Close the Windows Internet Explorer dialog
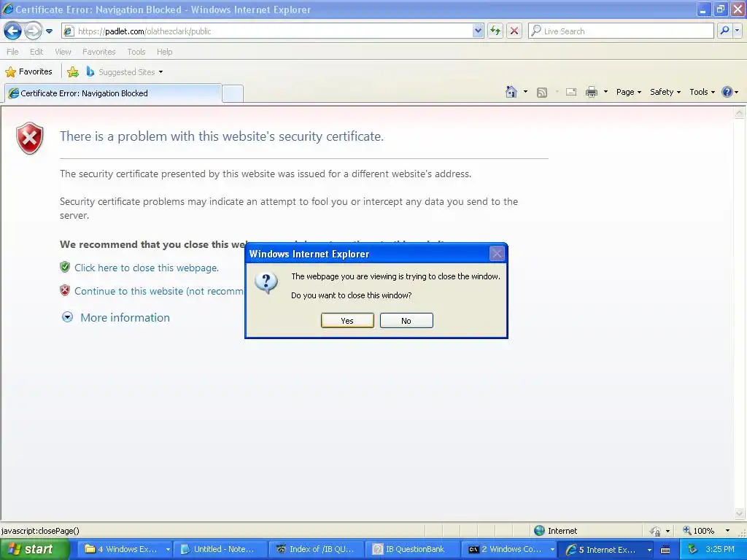Image resolution: width=747 pixels, height=560 pixels. [497, 254]
